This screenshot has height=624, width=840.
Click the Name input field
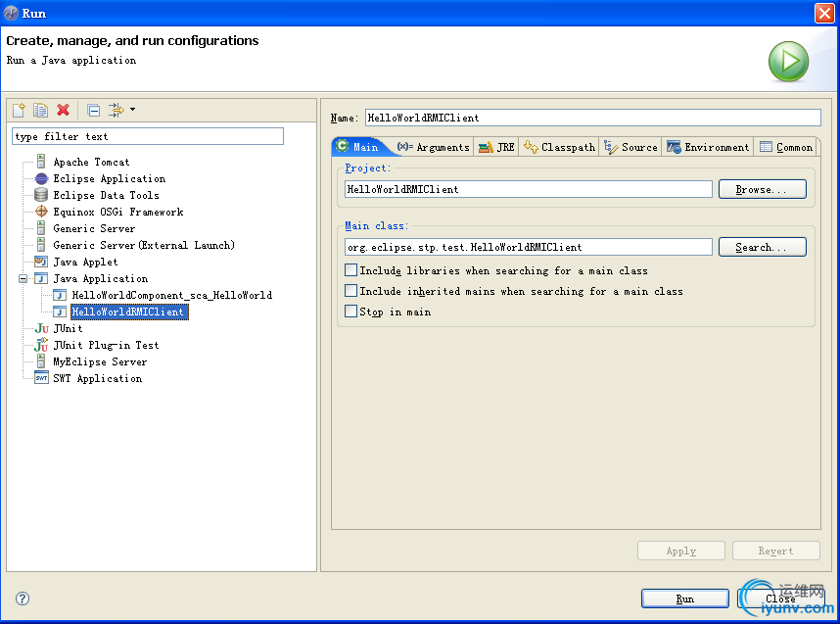592,118
